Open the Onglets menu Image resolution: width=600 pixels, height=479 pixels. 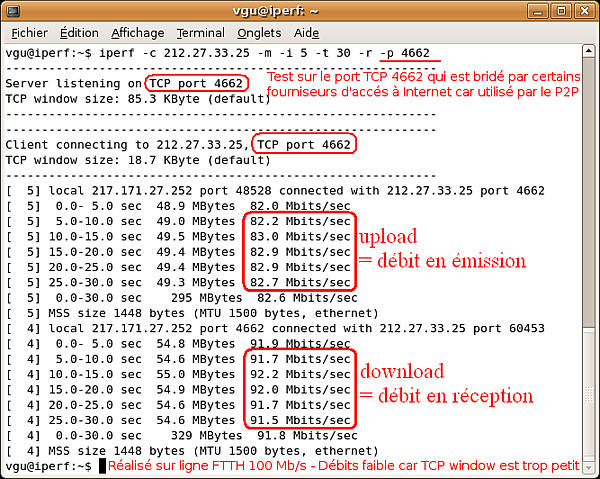pyautogui.click(x=259, y=33)
